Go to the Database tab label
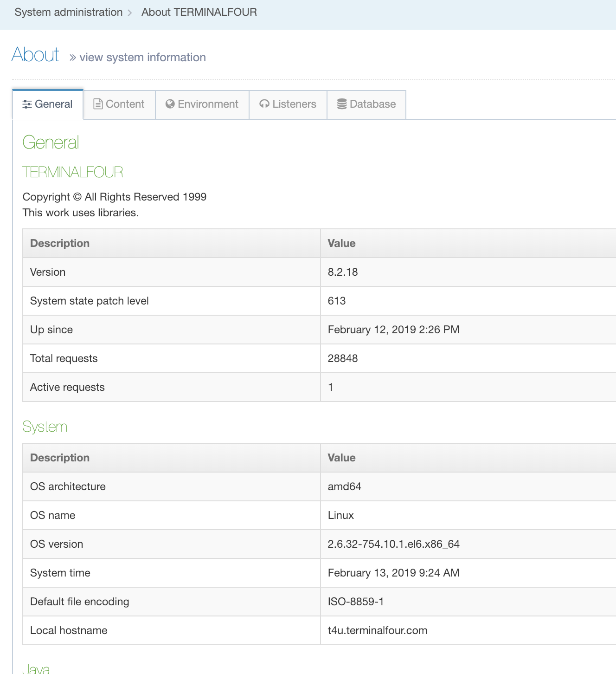Screen dimensions: 616x674 pos(372,104)
